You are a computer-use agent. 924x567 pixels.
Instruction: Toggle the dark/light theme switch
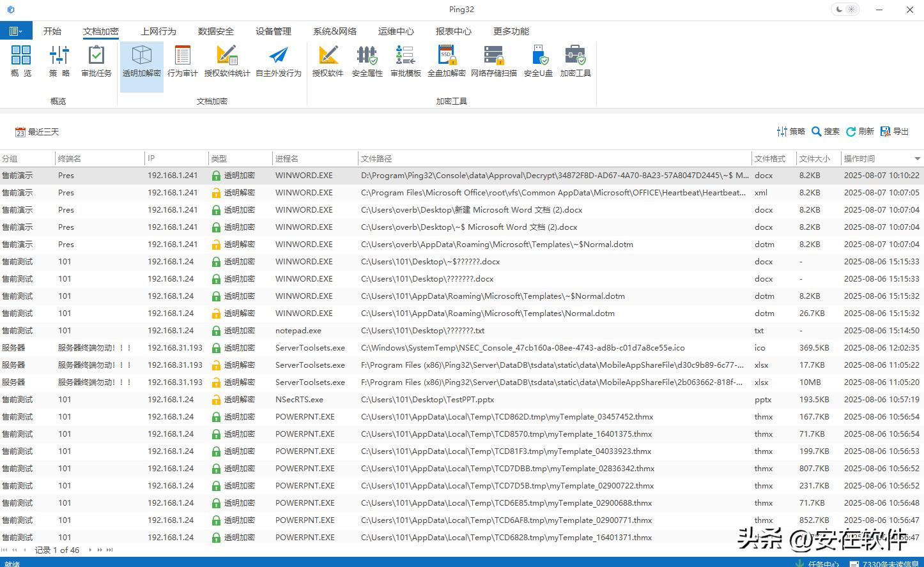[x=845, y=10]
